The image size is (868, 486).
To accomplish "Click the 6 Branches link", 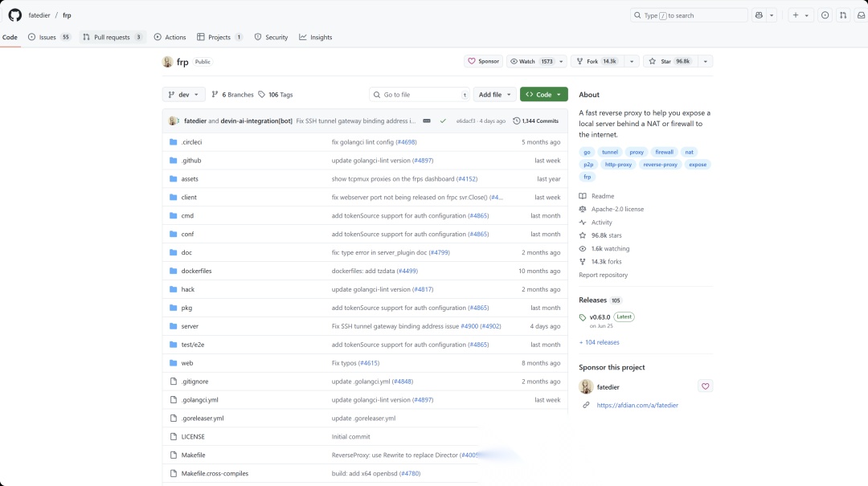I will 232,95.
